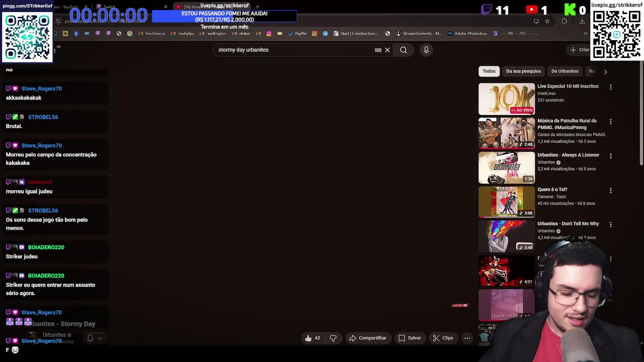Viewport: 644px width, 362px height.
Task: Open the Facebook bookmark icon
Action: click(76, 34)
